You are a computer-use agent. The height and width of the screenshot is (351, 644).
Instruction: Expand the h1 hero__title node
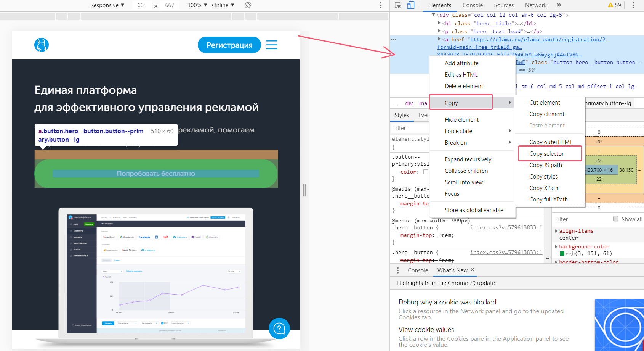[439, 23]
